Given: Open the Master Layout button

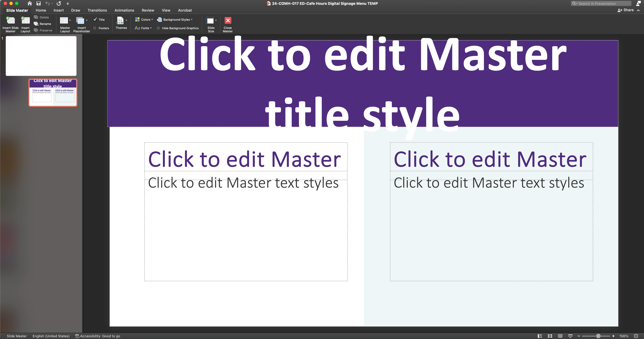Looking at the screenshot, I should [65, 24].
